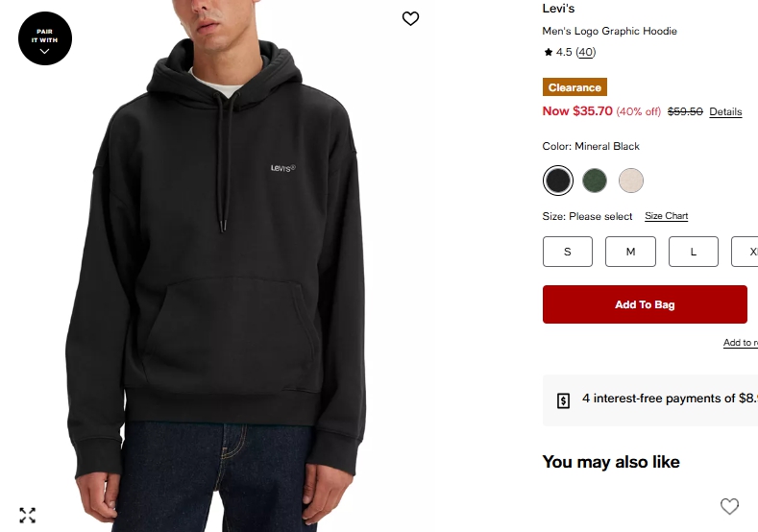View price Details link
The image size is (758, 532).
[x=725, y=111]
